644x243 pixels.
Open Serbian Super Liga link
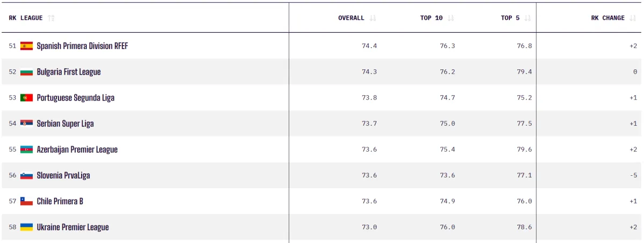coord(65,124)
